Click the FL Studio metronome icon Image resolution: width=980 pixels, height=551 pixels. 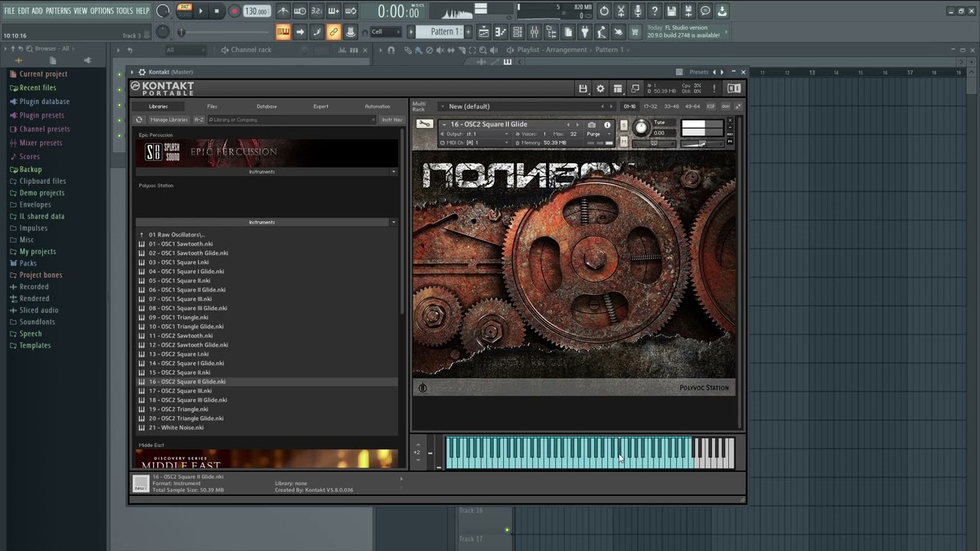point(283,11)
